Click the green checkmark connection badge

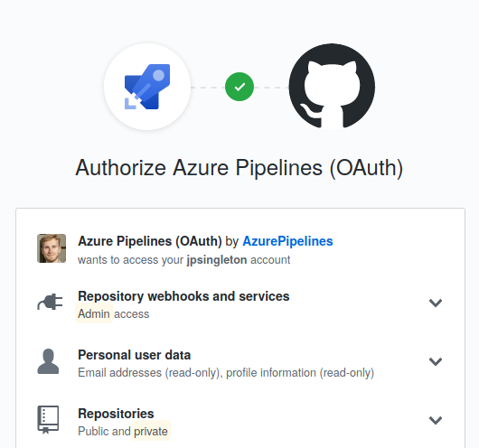coord(239,87)
